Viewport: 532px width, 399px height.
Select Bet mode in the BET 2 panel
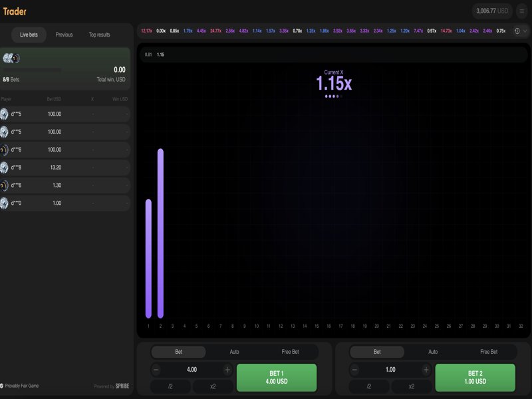pos(377,352)
